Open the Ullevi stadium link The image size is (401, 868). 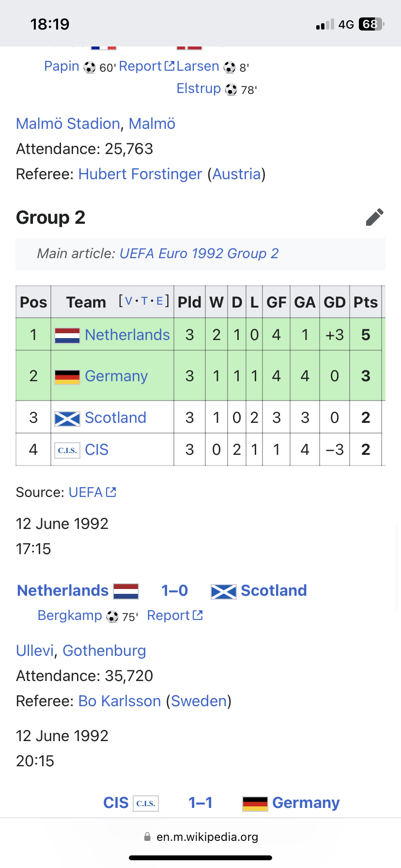[34, 651]
